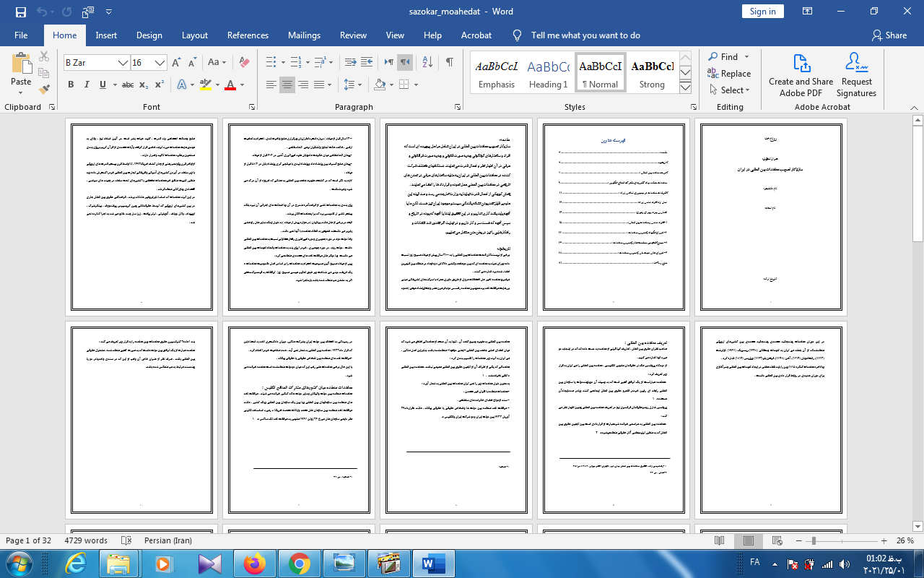Select the table of contents page thumbnail
The height and width of the screenshot is (578, 924).
point(614,217)
